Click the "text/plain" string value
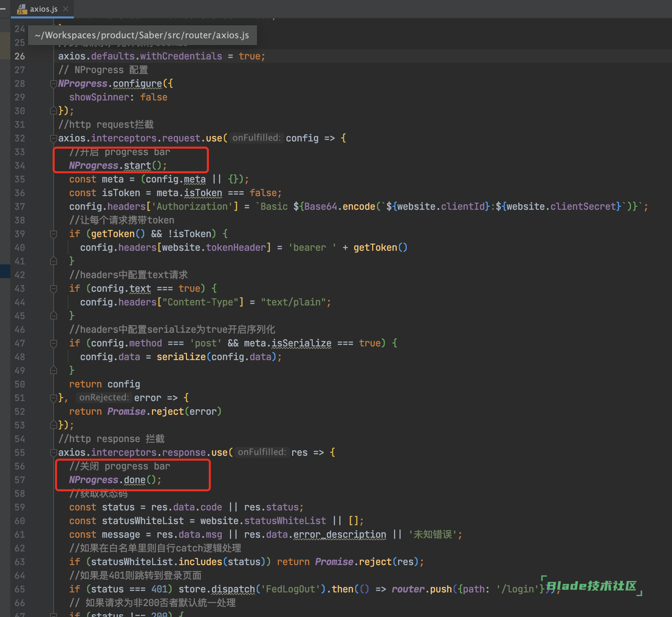672x617 pixels. coord(293,302)
